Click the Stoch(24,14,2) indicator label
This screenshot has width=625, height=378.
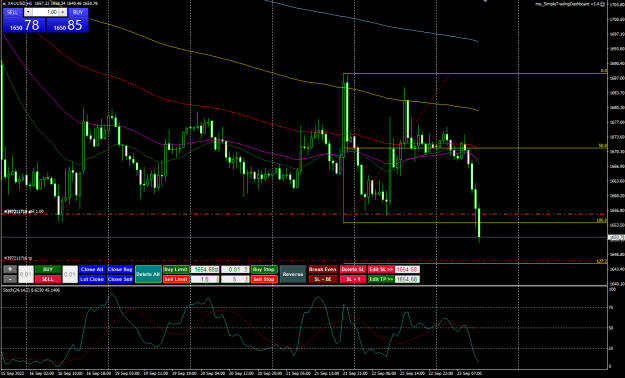[31, 290]
